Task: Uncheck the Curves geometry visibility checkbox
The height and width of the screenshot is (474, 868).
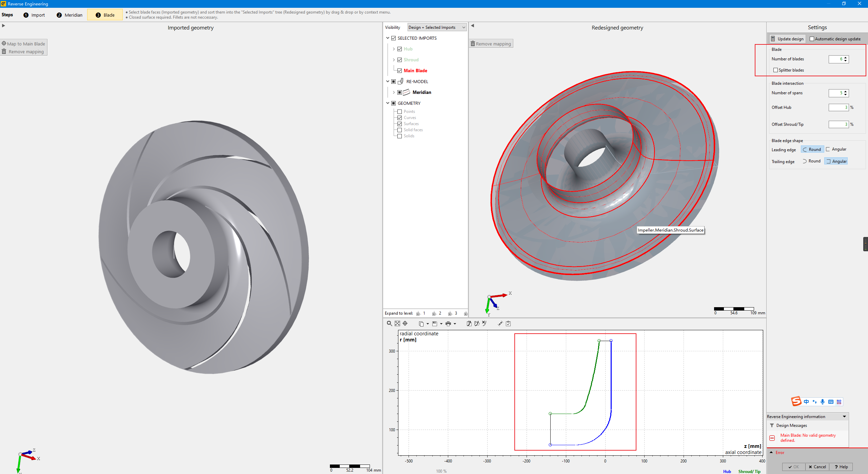Action: [x=400, y=118]
